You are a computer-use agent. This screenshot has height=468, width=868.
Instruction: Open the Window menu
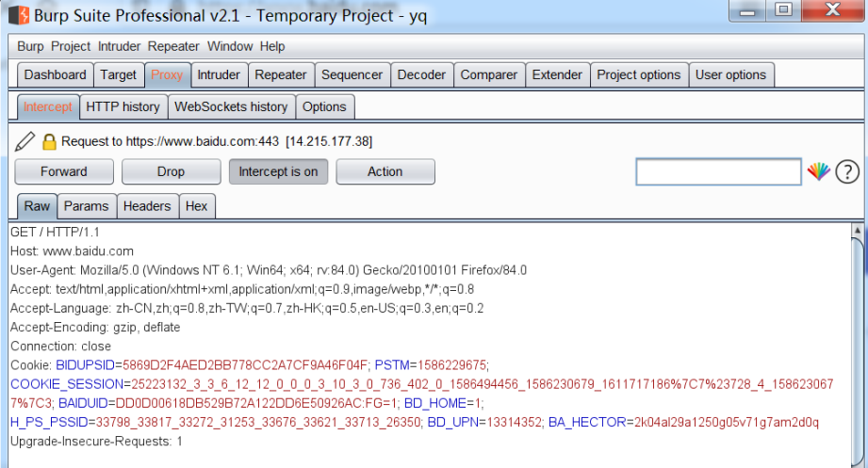230,46
